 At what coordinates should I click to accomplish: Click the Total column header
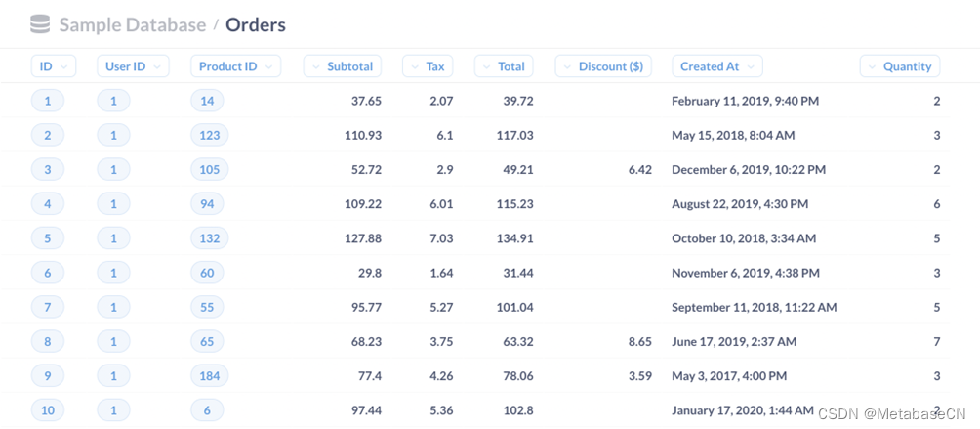(x=504, y=66)
